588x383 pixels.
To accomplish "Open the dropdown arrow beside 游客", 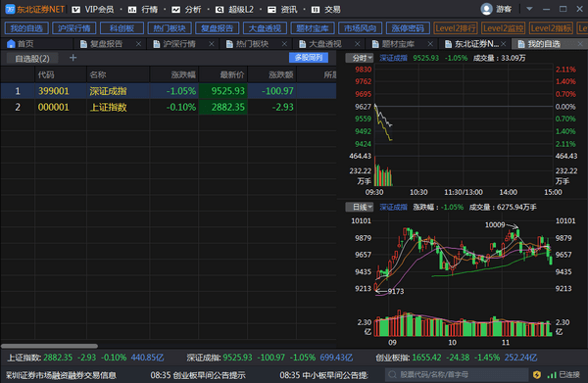I will [x=529, y=9].
